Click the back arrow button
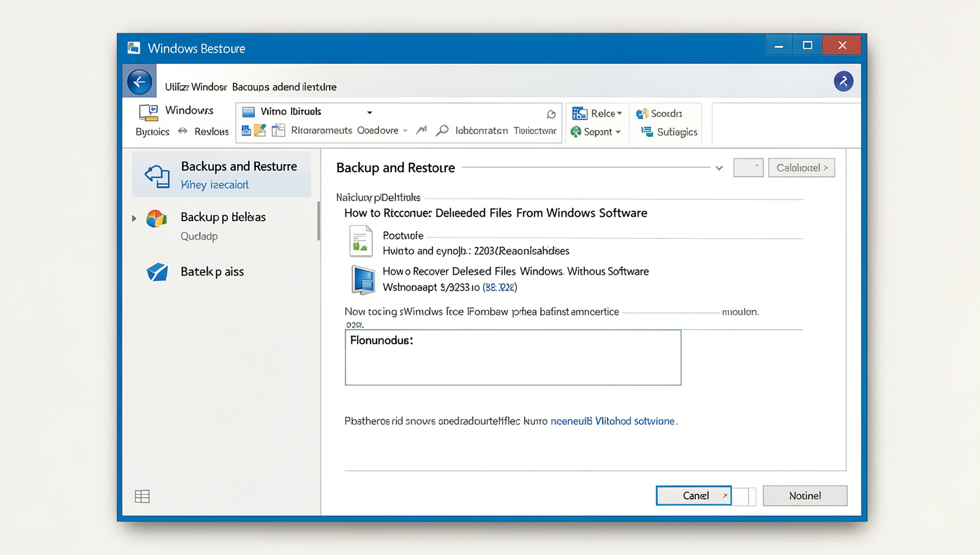Viewport: 980px width, 555px height. pos(140,81)
